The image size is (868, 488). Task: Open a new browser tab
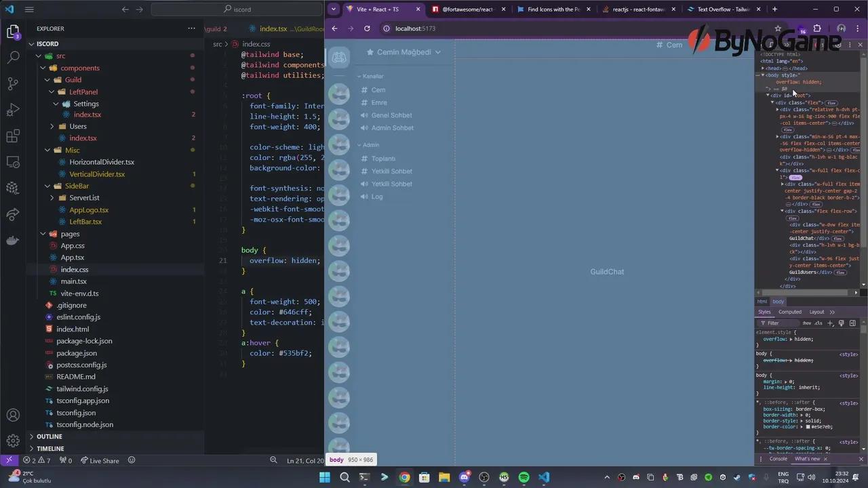point(774,9)
